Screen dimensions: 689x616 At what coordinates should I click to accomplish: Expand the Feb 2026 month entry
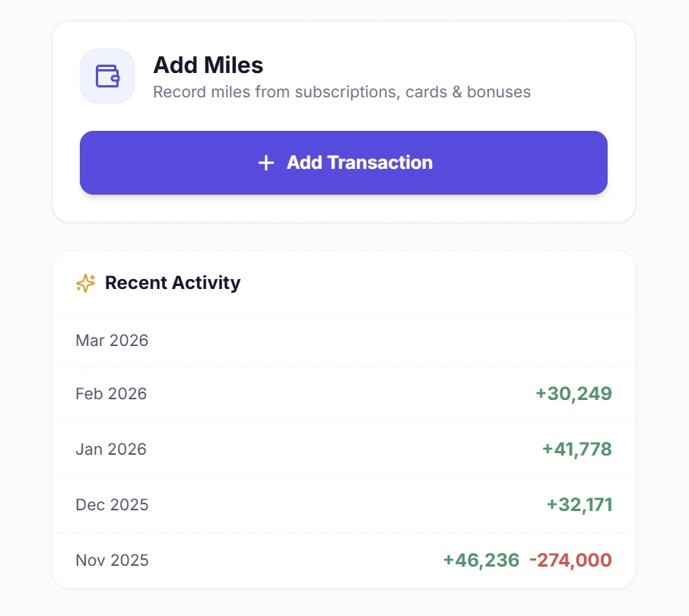(x=343, y=394)
